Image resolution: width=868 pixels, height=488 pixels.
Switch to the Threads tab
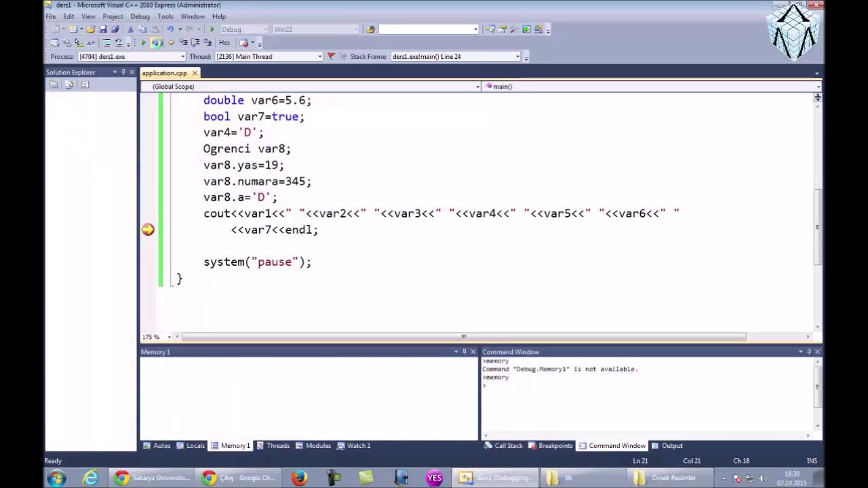(x=273, y=446)
